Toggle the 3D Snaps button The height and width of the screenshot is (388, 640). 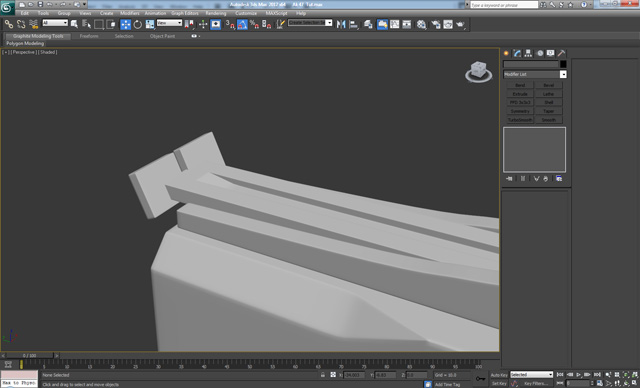230,24
